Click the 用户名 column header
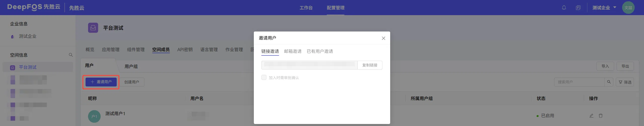The height and width of the screenshot is (126, 644). [197, 98]
